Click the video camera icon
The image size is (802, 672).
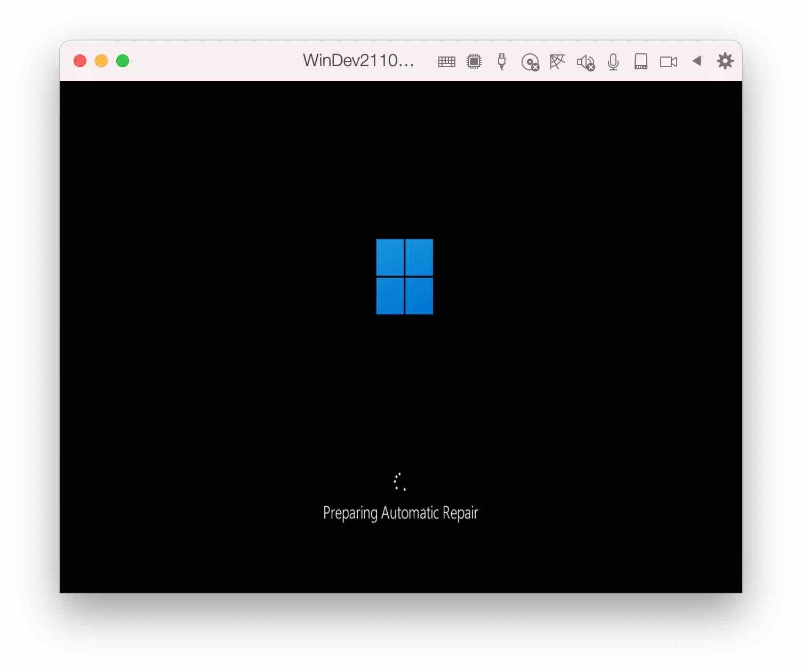(x=668, y=62)
